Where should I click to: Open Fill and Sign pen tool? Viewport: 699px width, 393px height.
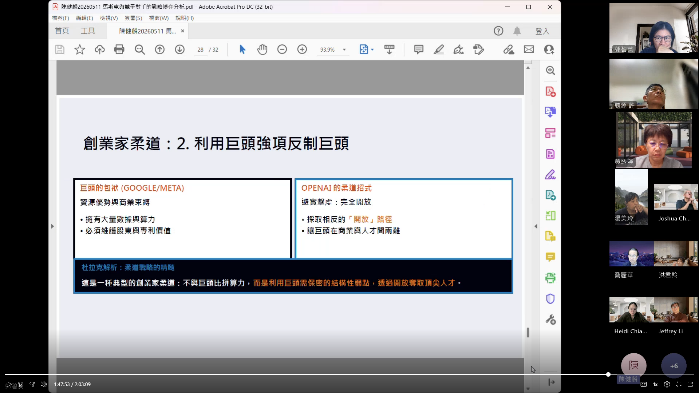click(x=550, y=174)
